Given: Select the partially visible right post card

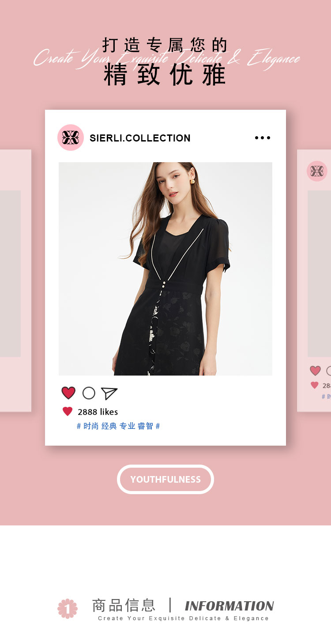Looking at the screenshot, I should (x=314, y=281).
